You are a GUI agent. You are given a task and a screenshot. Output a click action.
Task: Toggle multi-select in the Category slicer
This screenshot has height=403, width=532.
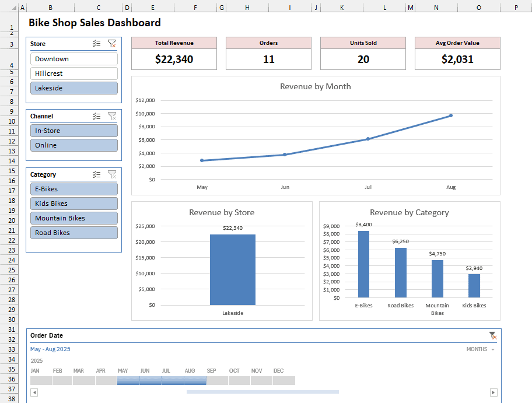coord(97,174)
